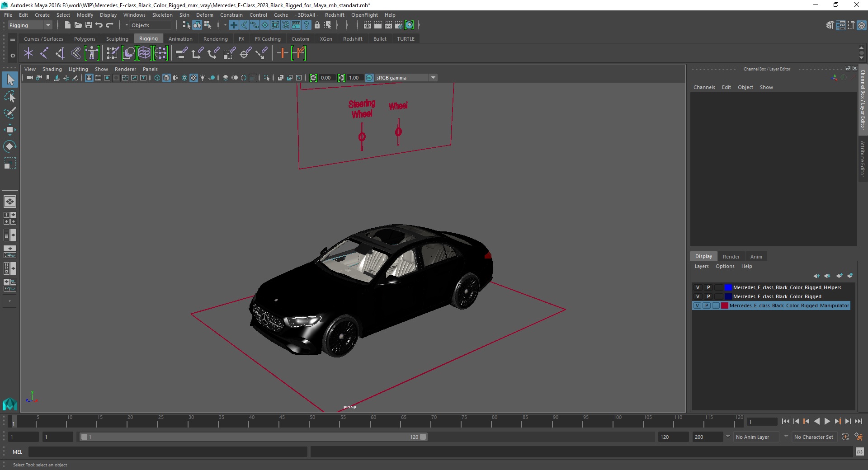
Task: Start IPR render from status line
Action: [x=388, y=25]
